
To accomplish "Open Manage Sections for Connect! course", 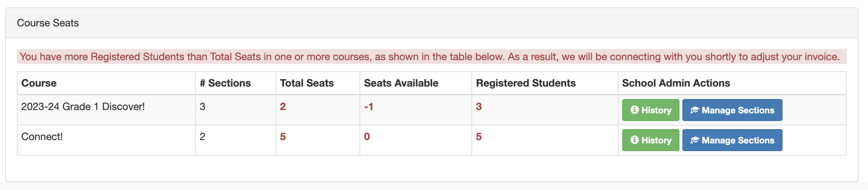I will tap(732, 140).
